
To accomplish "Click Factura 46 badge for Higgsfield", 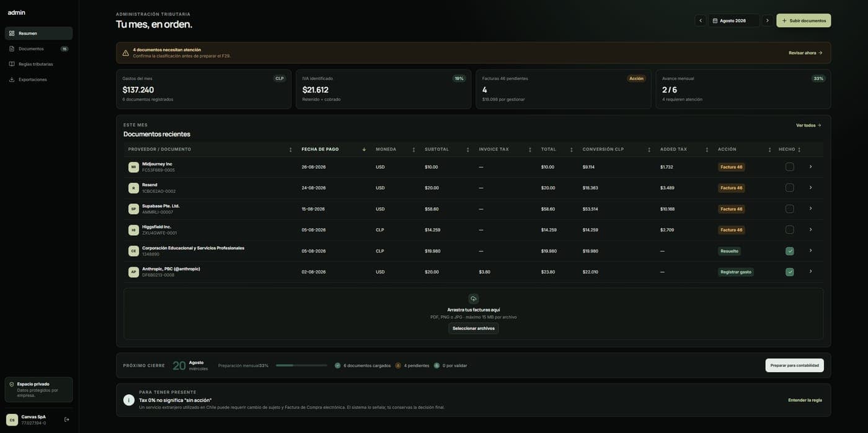I will click(731, 230).
